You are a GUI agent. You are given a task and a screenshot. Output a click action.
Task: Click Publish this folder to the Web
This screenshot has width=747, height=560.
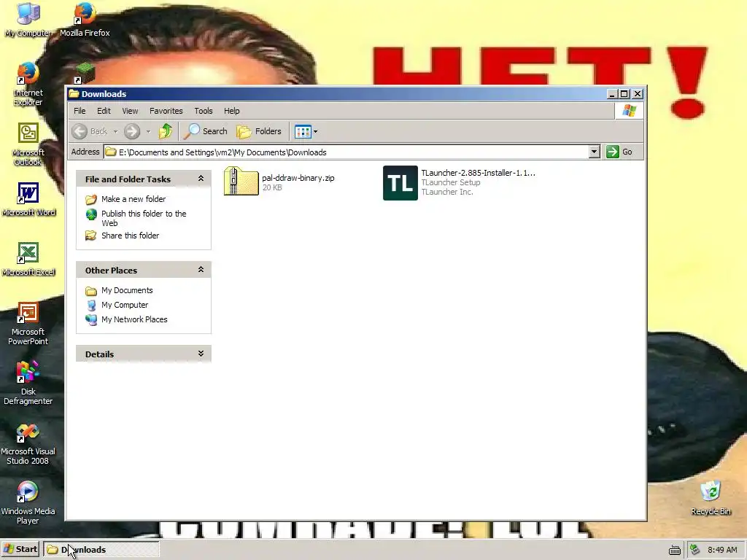[144, 218]
